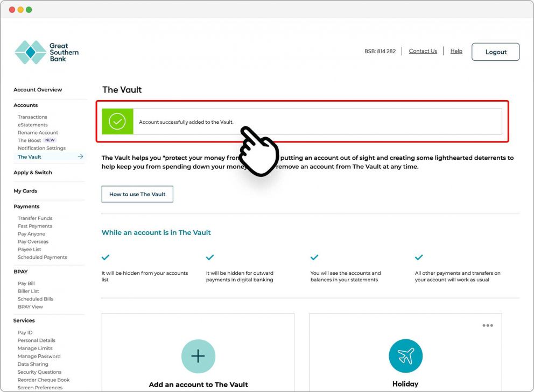
Task: Click the green maximize window button
Action: [29, 10]
